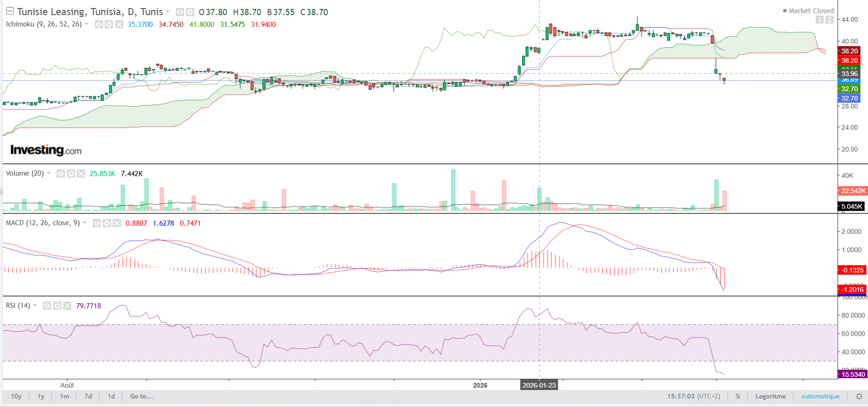Toggle the percent scale button

[738, 397]
